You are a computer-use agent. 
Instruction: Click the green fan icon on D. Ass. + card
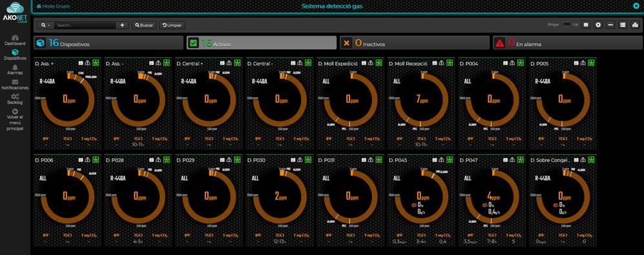pyautogui.click(x=96, y=63)
